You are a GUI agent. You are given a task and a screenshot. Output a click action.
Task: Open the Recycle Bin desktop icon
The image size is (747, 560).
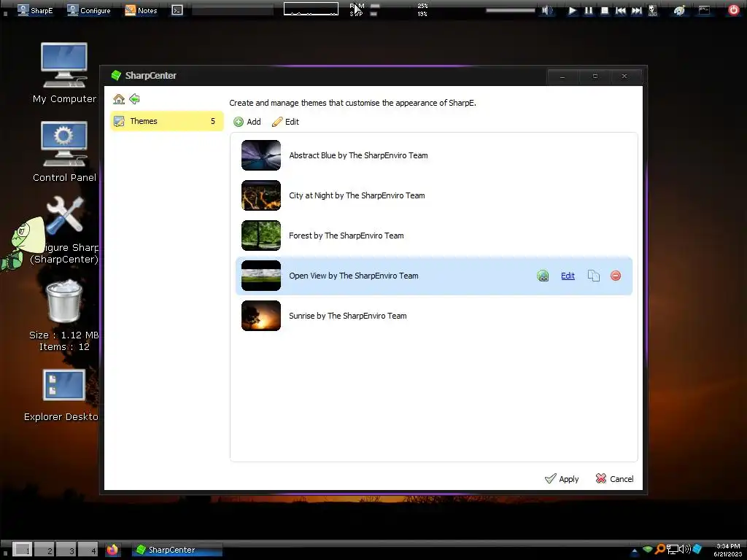pyautogui.click(x=64, y=315)
